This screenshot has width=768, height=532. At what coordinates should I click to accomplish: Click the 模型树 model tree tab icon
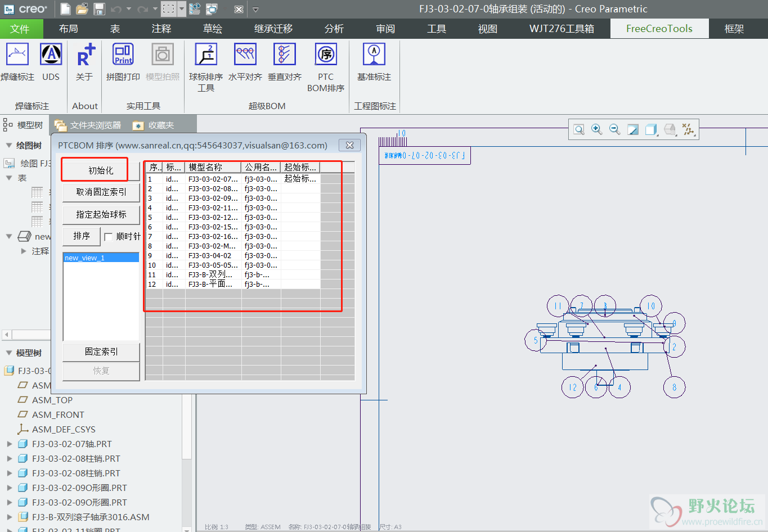point(8,124)
